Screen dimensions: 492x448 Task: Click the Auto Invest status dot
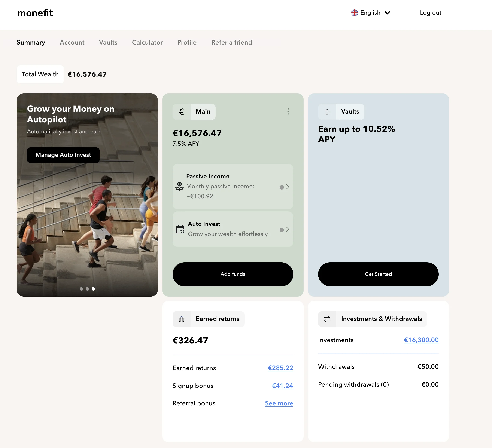[282, 230]
